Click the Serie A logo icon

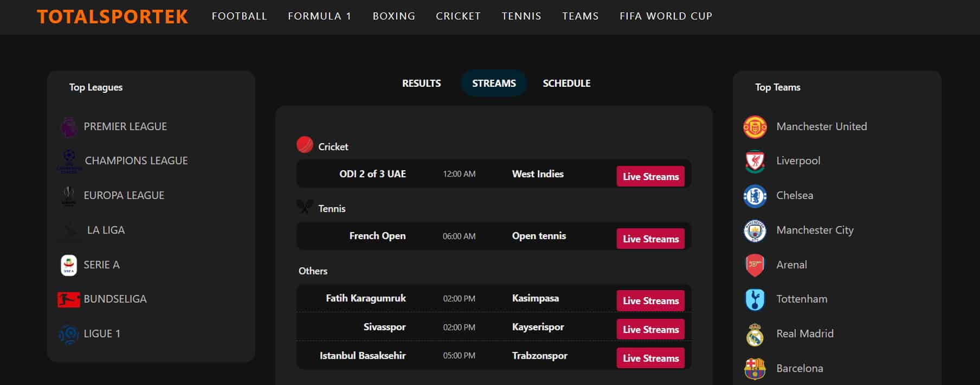(69, 265)
